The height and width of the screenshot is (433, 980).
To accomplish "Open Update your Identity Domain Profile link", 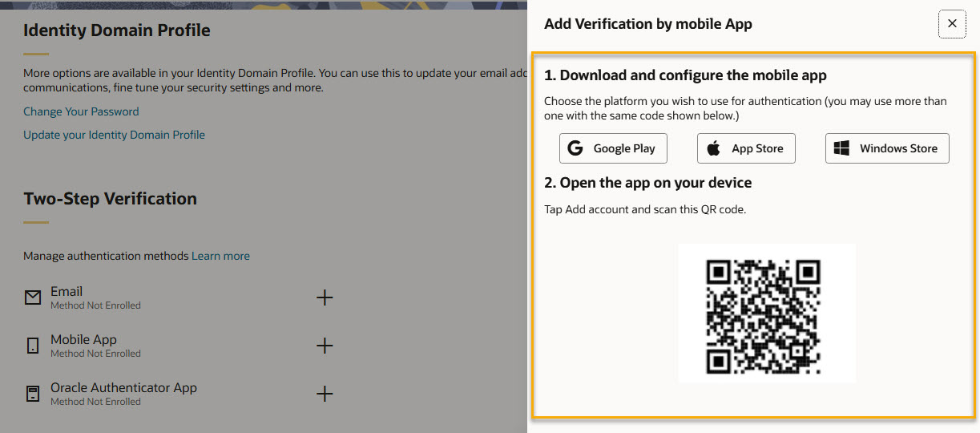I will point(114,135).
